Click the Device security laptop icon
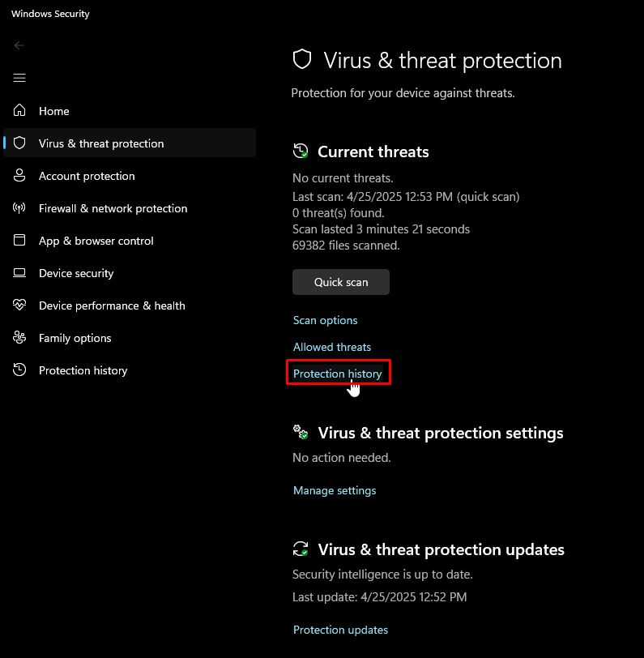 (20, 273)
